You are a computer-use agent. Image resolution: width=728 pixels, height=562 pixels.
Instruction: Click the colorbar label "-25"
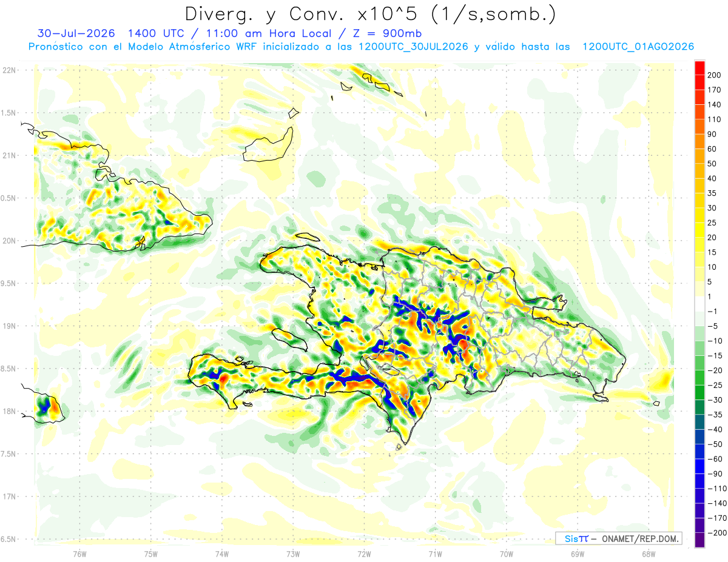[715, 385]
